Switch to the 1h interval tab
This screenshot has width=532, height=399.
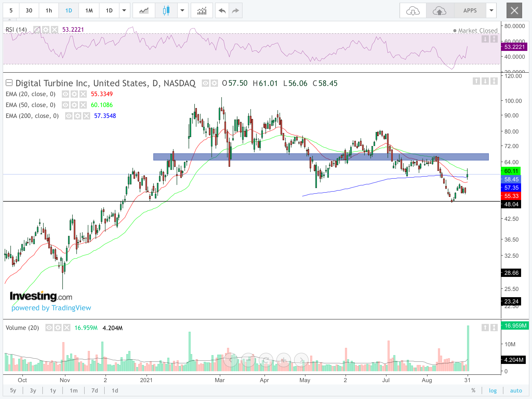coord(49,11)
